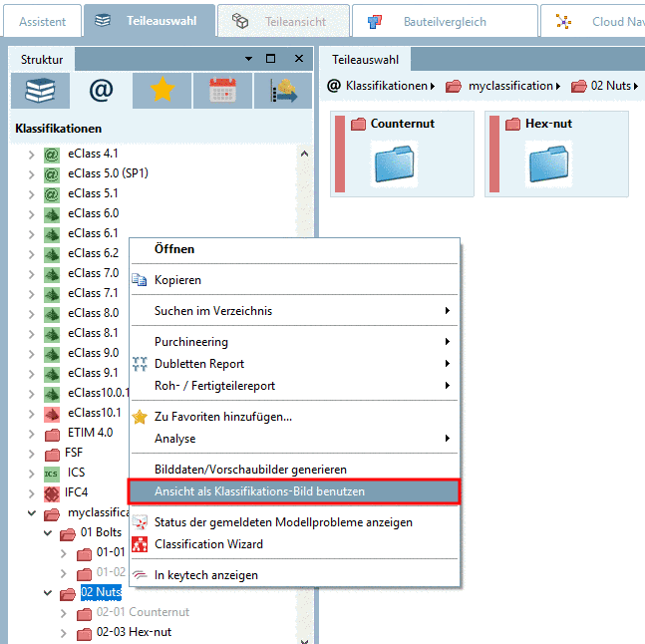
Task: Expand the eClass 4.1 tree node
Action: tap(31, 155)
